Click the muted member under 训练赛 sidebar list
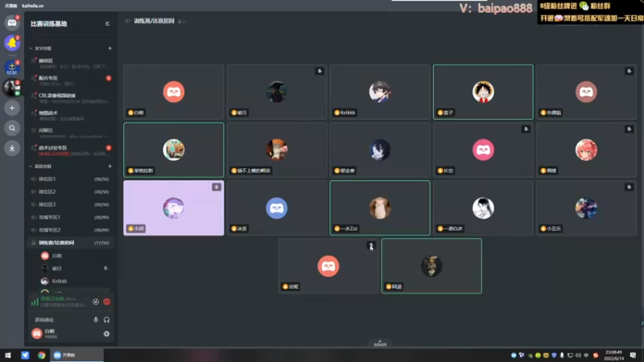Screen dimensions: 644x362 74,269
